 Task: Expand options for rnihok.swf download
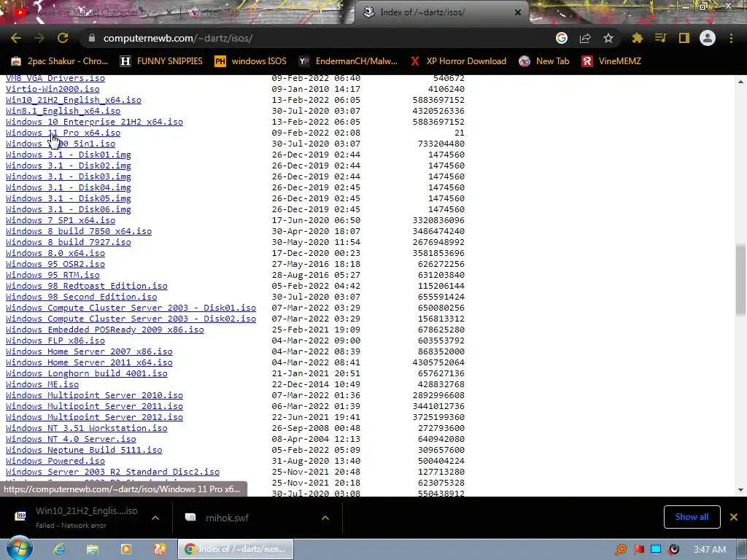(x=325, y=518)
